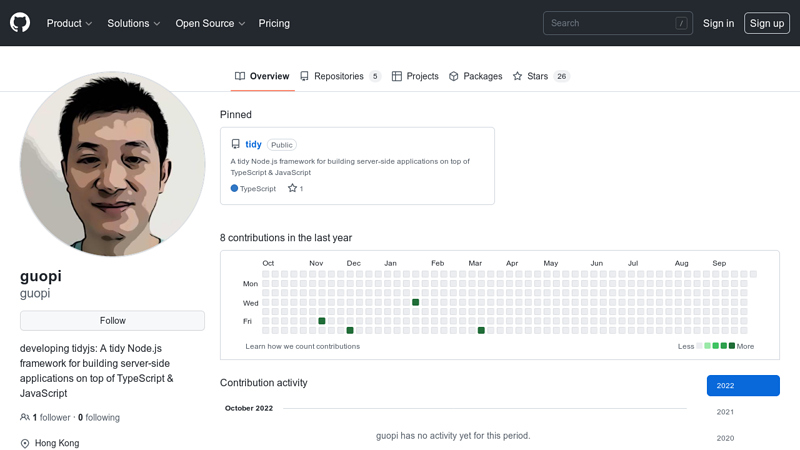View guopi's profile avatar
Screen dimensions: 800x450
112,164
